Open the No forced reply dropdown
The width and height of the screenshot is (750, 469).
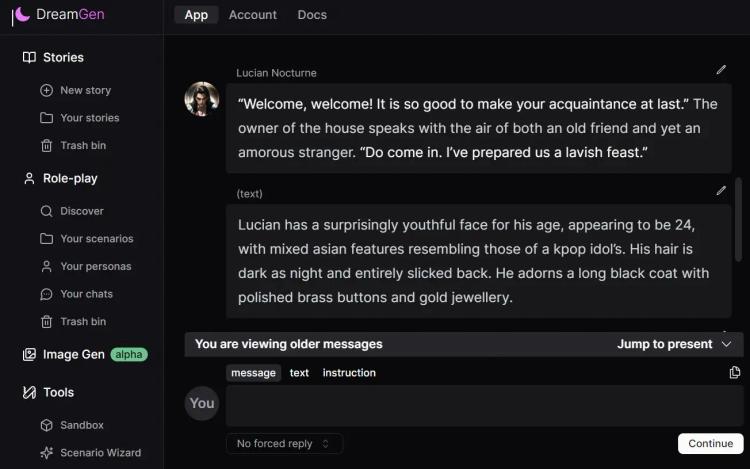[284, 444]
